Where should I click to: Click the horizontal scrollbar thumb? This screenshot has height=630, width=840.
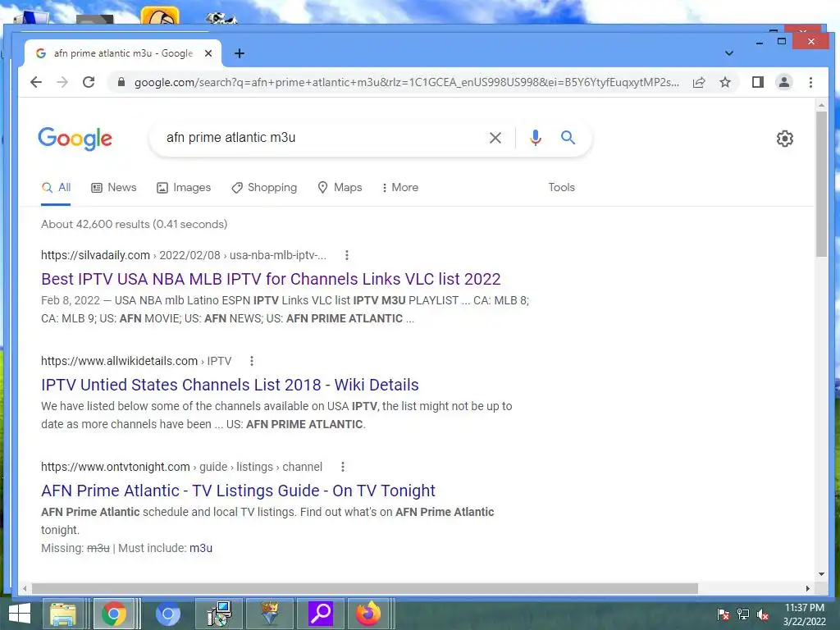(x=364, y=588)
